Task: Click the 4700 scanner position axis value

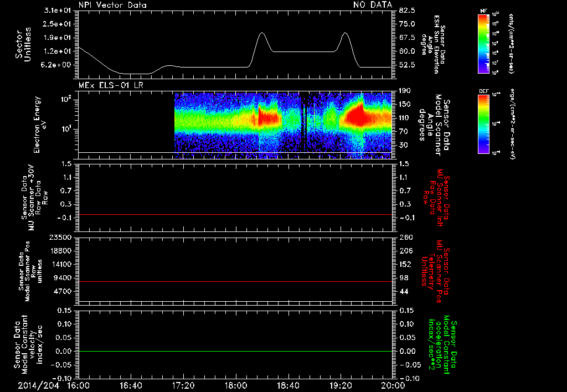Action: pyautogui.click(x=62, y=291)
